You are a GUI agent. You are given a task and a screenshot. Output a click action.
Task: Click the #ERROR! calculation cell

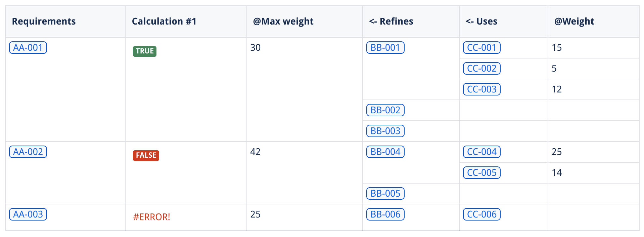pyautogui.click(x=151, y=217)
